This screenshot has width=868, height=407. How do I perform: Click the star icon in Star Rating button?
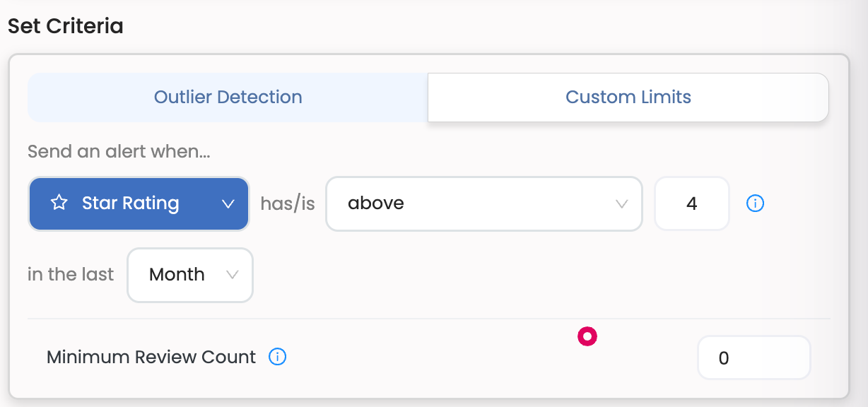pyautogui.click(x=59, y=203)
